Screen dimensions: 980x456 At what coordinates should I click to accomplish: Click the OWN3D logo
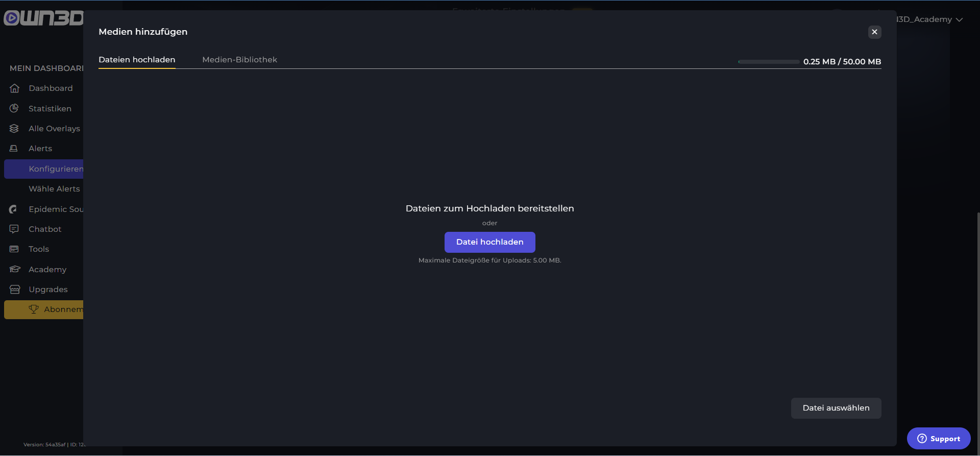43,18
